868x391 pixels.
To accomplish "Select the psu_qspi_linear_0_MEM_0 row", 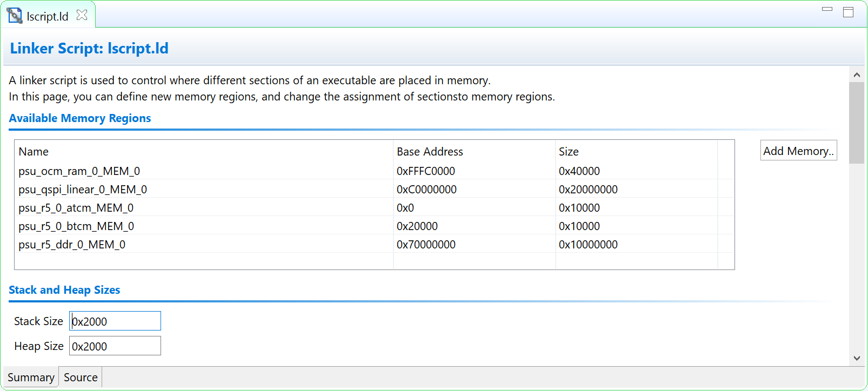I will 374,190.
